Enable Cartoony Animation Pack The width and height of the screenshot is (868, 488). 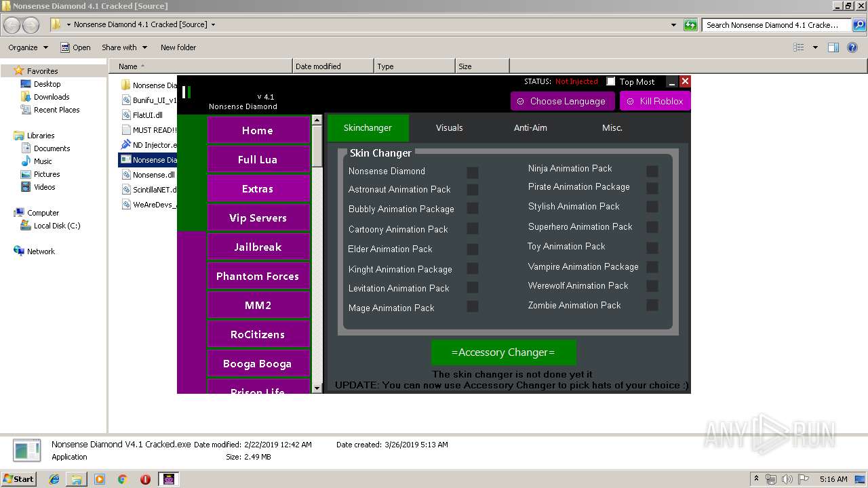(473, 229)
